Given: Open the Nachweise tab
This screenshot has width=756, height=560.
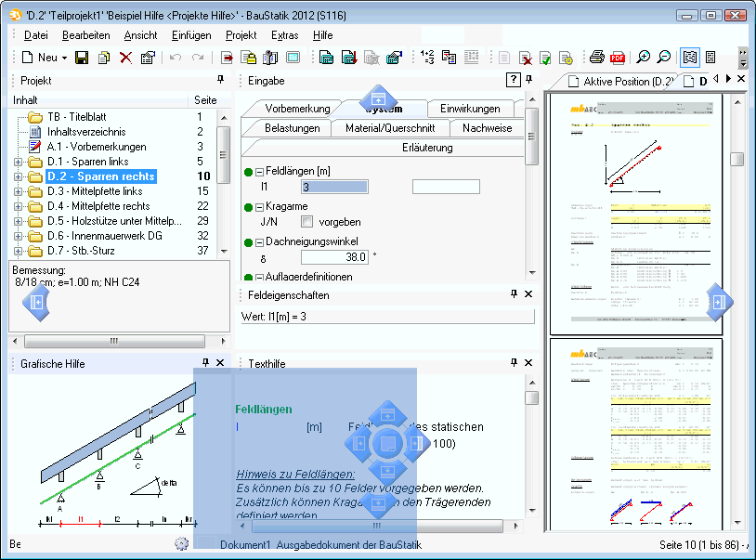Looking at the screenshot, I should click(487, 128).
